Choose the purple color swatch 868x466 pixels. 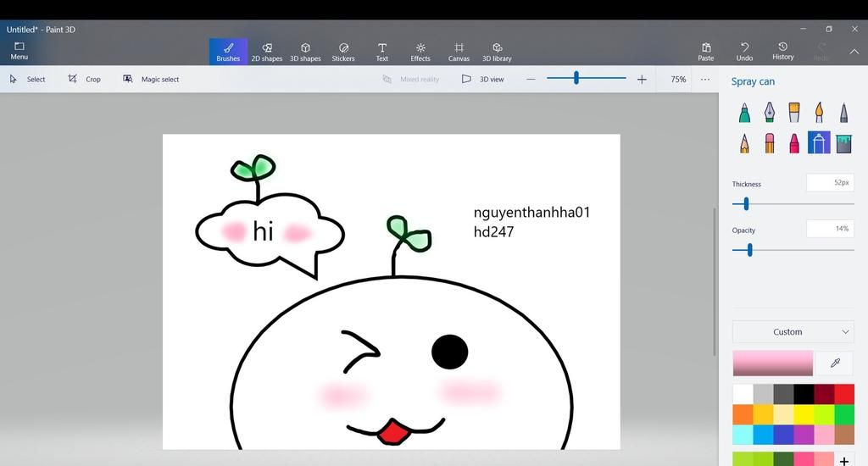(804, 435)
